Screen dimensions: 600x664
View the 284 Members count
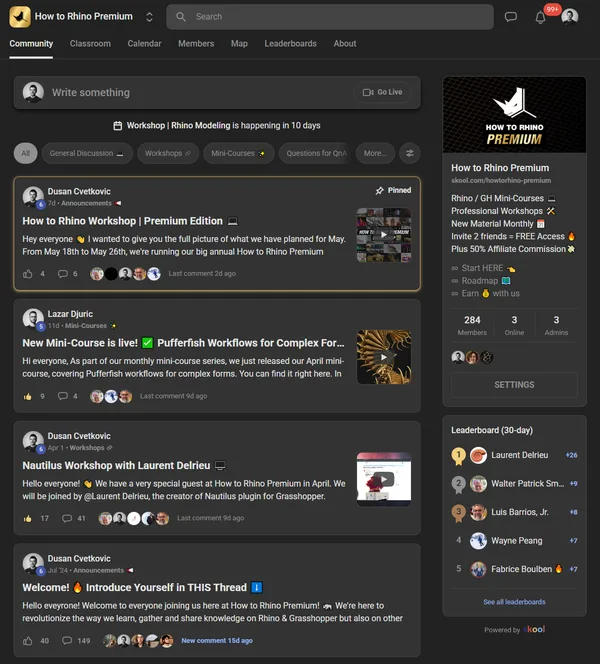tap(472, 325)
